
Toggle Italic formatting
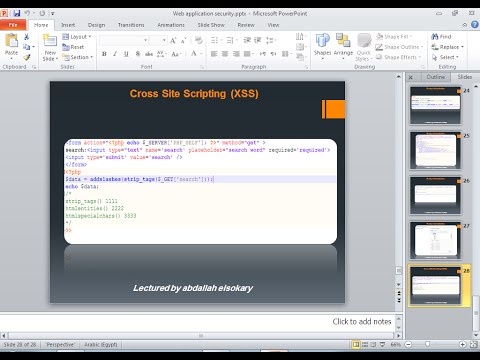[x=115, y=54]
